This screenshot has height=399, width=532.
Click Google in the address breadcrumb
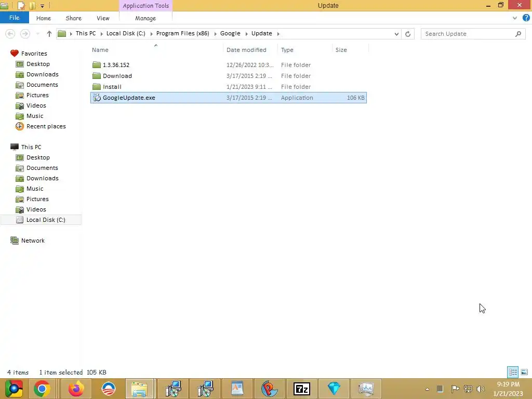[x=230, y=33]
